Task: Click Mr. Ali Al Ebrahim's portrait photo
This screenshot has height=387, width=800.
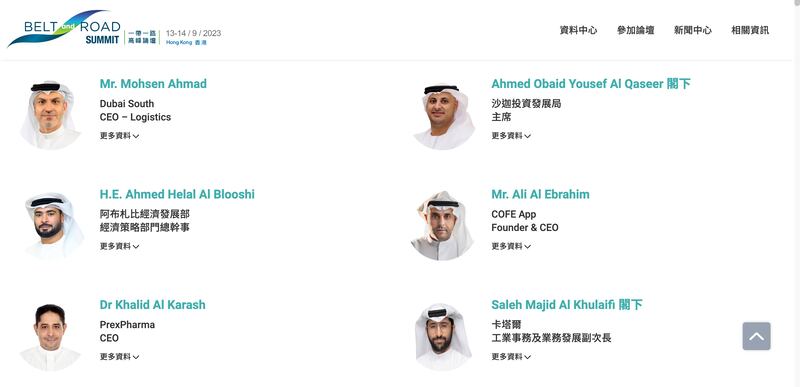Action: coord(442,225)
